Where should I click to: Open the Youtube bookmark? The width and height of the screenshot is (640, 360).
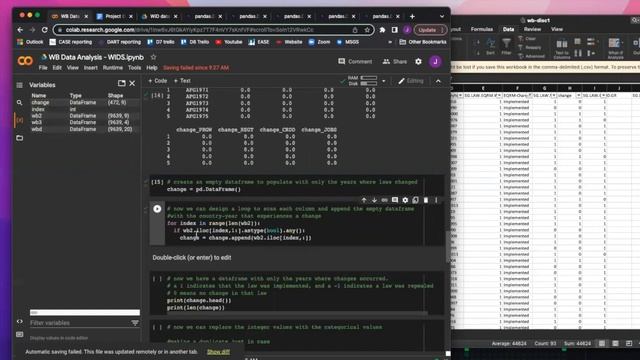tap(229, 42)
